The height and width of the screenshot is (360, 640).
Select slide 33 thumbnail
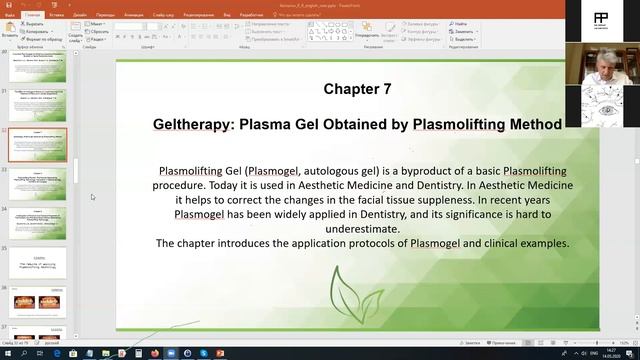[37, 184]
